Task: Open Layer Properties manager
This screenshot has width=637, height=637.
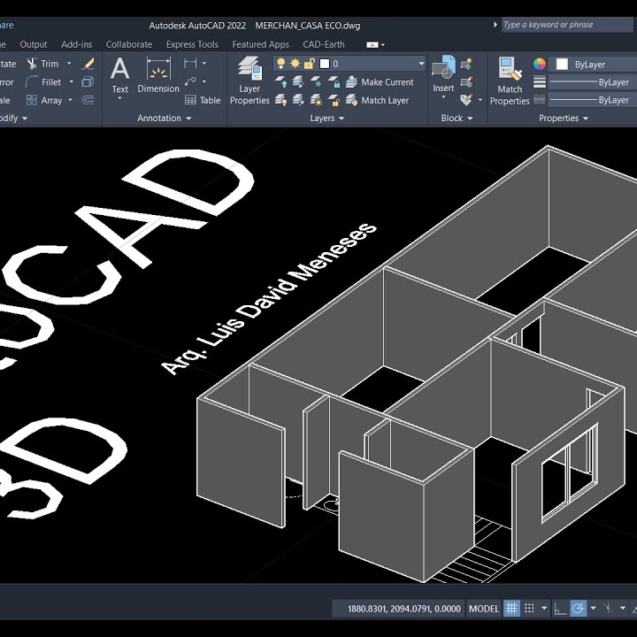Action: (x=249, y=81)
